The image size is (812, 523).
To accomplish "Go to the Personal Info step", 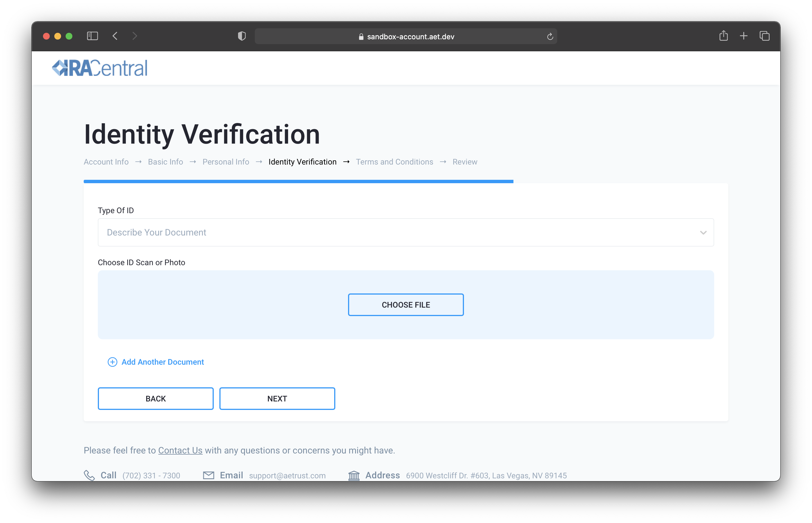I will [226, 162].
